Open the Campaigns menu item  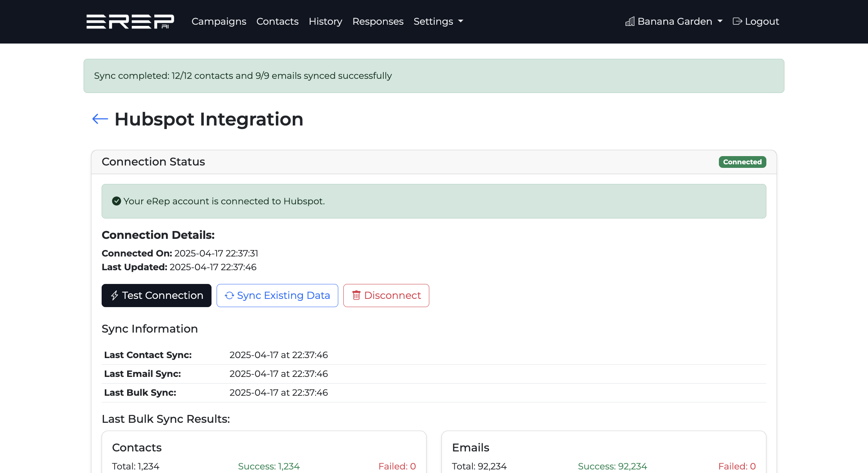[219, 22]
